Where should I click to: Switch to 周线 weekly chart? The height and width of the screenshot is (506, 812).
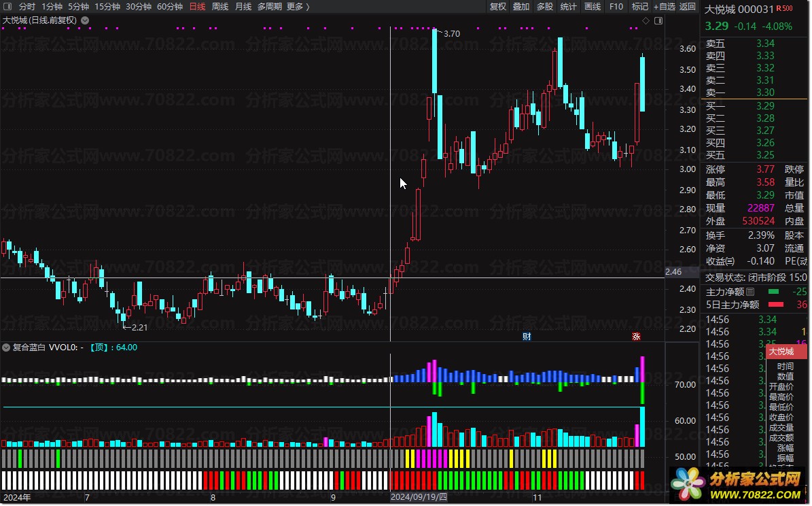pos(220,6)
